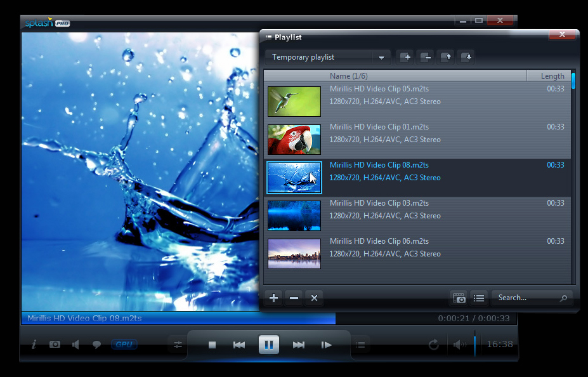This screenshot has width=588, height=377.
Task: Move selected playlist item up
Action: coord(445,57)
